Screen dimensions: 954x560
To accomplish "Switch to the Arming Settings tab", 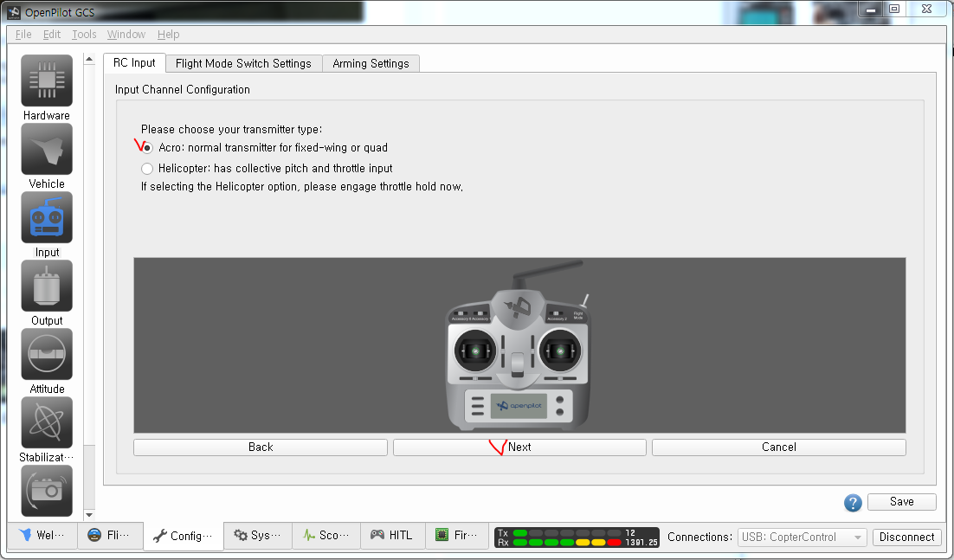I will click(371, 63).
